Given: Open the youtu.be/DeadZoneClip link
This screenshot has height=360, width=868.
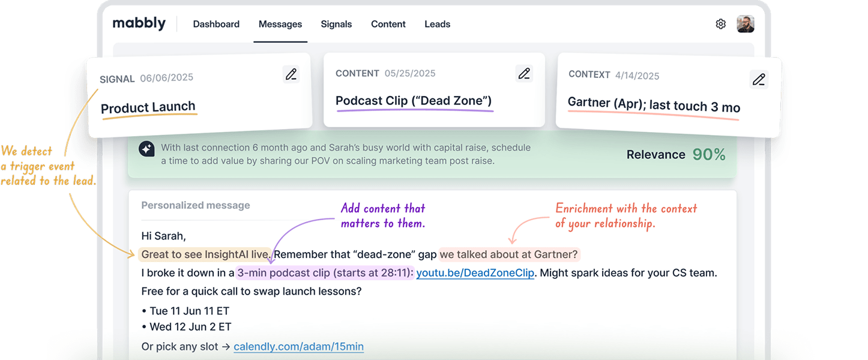Looking at the screenshot, I should [x=475, y=273].
